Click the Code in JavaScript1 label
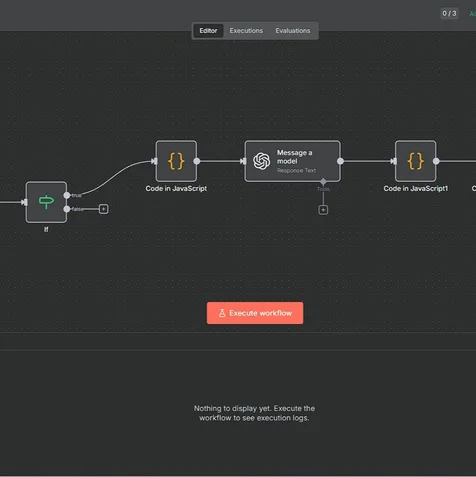The height and width of the screenshot is (477, 476). click(416, 189)
